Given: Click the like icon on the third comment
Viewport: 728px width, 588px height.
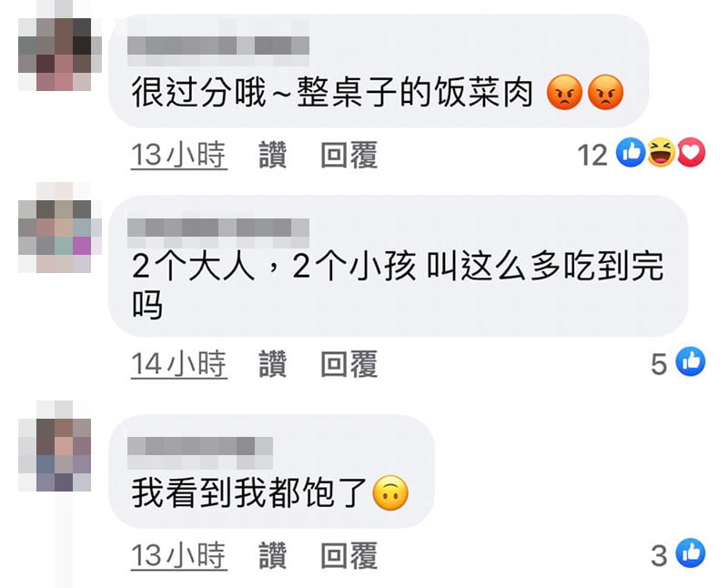Looking at the screenshot, I should (x=691, y=553).
